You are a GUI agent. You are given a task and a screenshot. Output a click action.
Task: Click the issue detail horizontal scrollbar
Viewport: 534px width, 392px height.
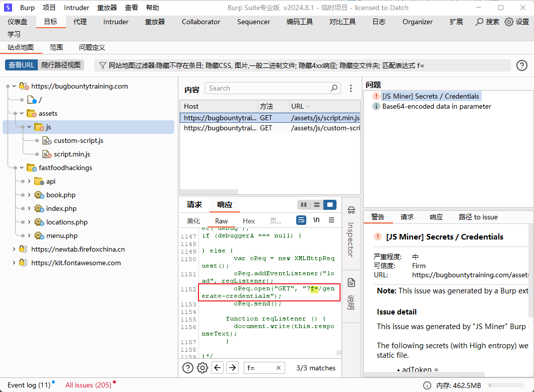click(424, 375)
